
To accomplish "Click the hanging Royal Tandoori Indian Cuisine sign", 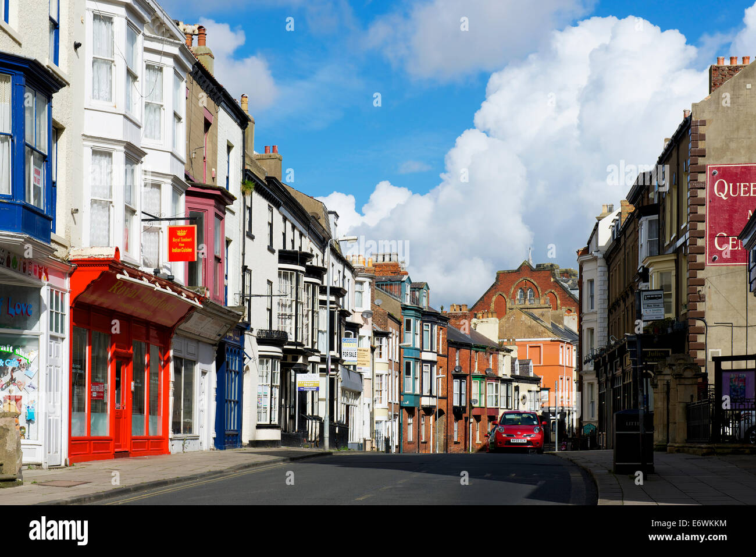I will pos(182,243).
